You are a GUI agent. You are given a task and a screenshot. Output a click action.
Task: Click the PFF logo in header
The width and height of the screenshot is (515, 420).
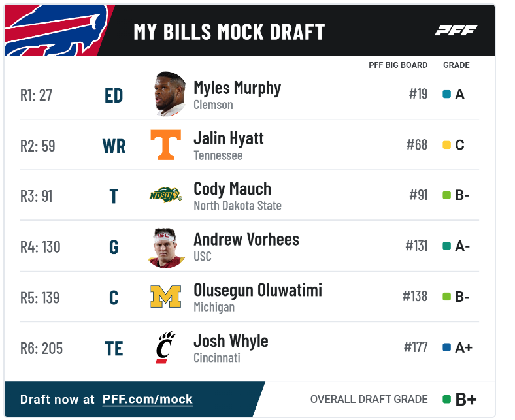click(x=456, y=31)
